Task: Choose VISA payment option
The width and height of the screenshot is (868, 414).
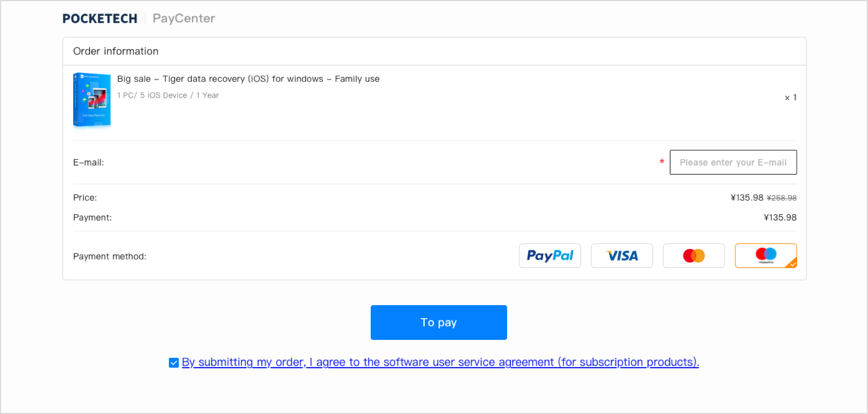Action: (622, 255)
